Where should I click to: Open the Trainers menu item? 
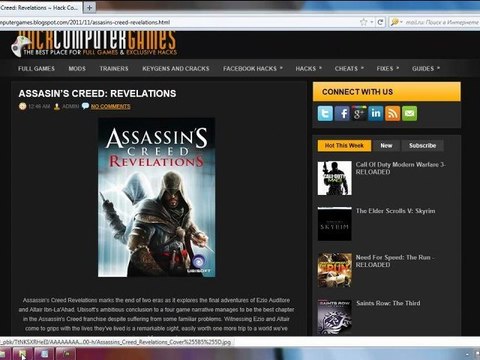[114, 68]
